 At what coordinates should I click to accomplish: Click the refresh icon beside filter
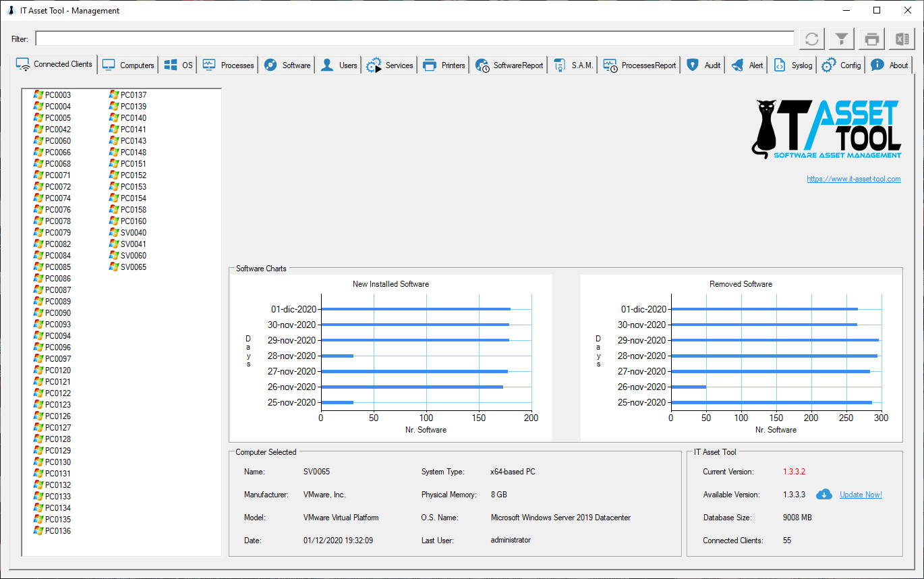point(812,39)
